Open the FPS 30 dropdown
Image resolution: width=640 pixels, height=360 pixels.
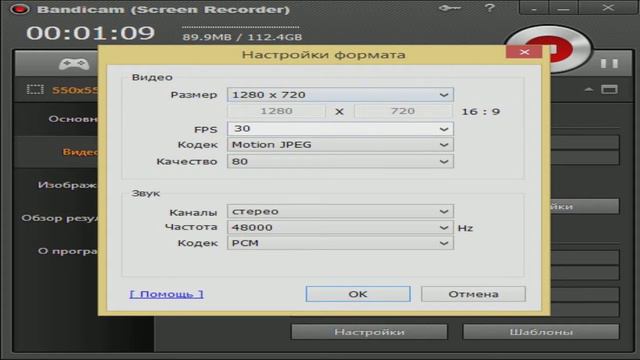pyautogui.click(x=340, y=129)
